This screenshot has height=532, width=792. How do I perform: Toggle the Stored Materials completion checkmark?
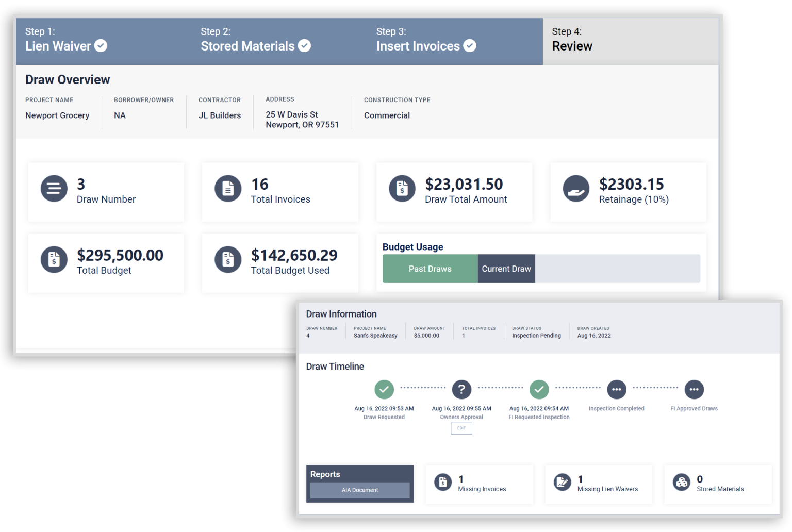coord(305,46)
